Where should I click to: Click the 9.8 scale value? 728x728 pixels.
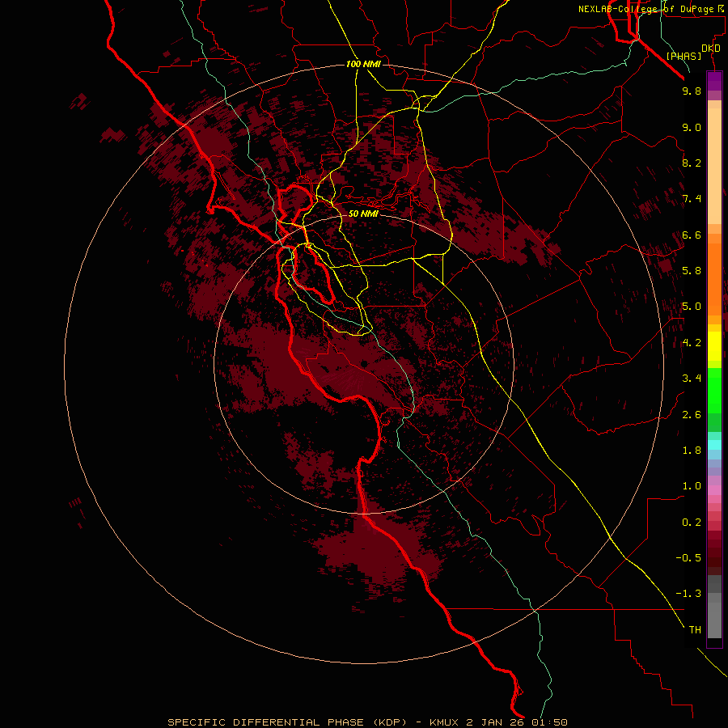(x=692, y=91)
